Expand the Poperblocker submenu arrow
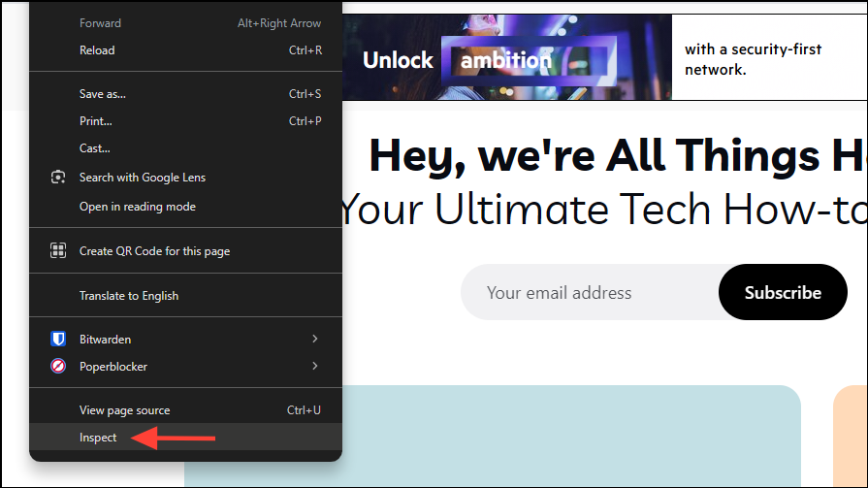 [x=314, y=367]
